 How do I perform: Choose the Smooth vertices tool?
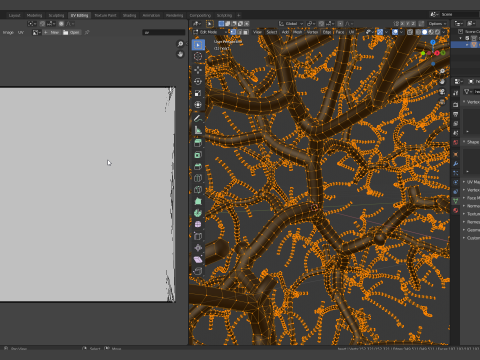pyautogui.click(x=198, y=224)
